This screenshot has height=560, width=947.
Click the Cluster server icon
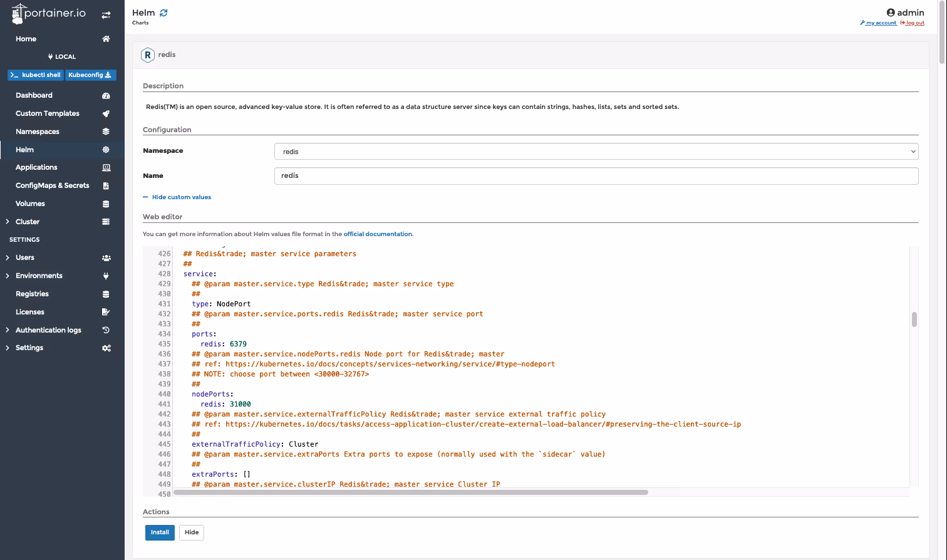106,222
